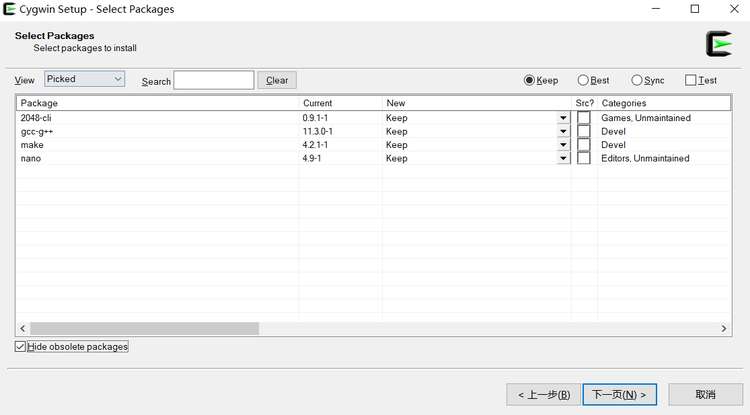Click the Src? column header
This screenshot has height=415, width=750.
tap(585, 103)
